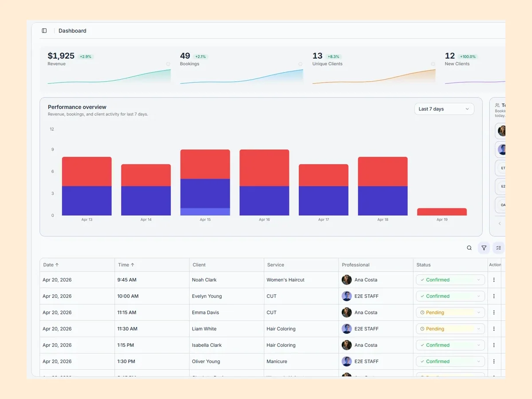The image size is (532, 399).
Task: Open action menu for Isabella Clark row
Action: point(494,345)
